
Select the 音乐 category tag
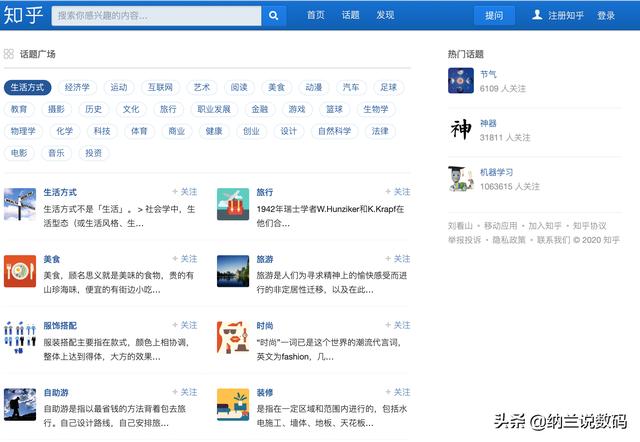[56, 153]
